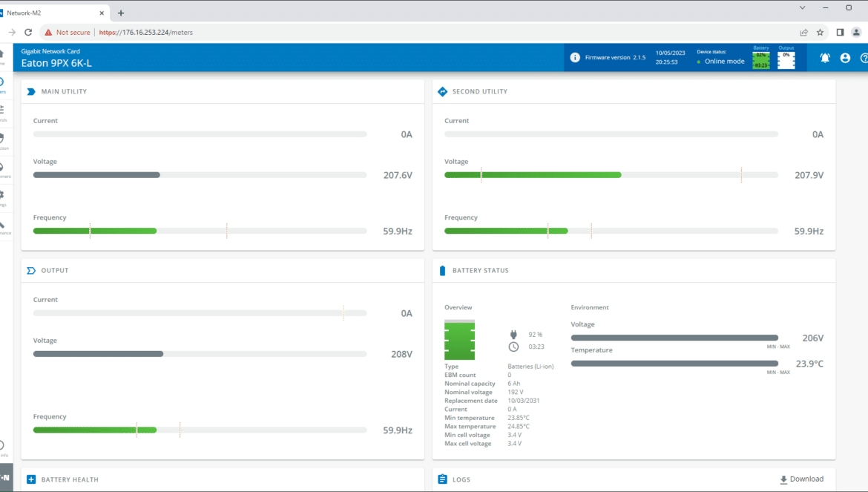Open the user account icon in header
This screenshot has height=492, width=868.
[x=845, y=58]
